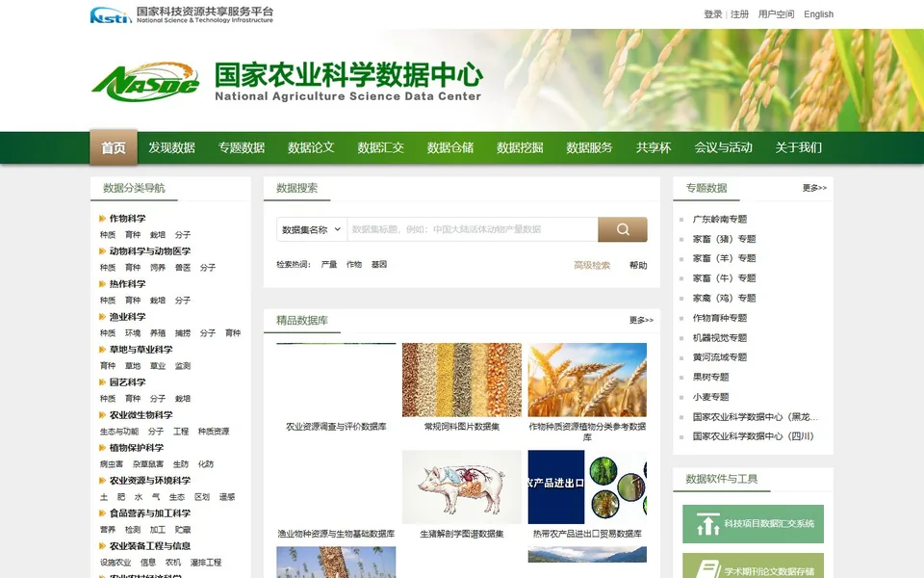Open 家畜（牛）专题
The height and width of the screenshot is (578, 924).
724,278
